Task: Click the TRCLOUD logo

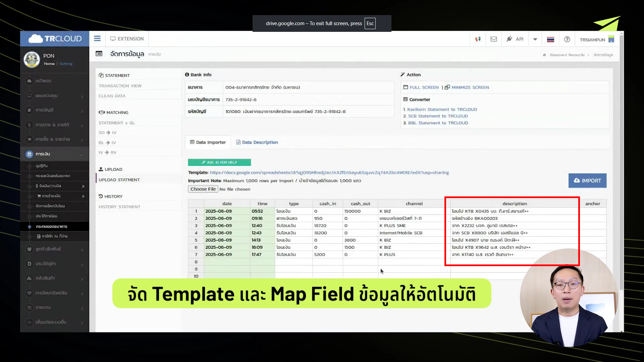Action: pos(55,39)
